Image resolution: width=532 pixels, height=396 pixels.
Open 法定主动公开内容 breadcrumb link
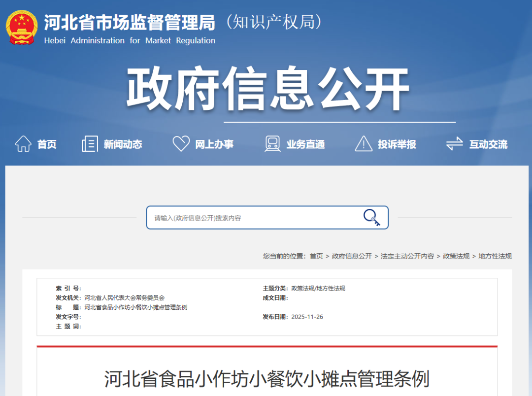407,256
